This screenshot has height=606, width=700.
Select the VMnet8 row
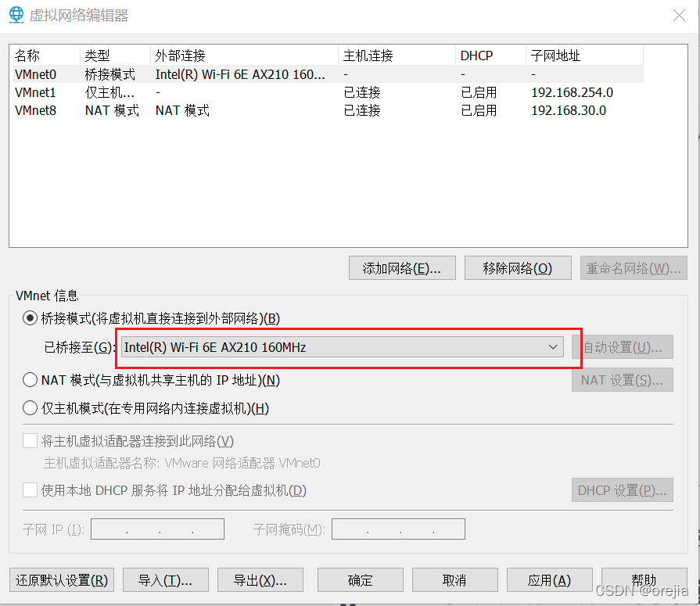(328, 110)
